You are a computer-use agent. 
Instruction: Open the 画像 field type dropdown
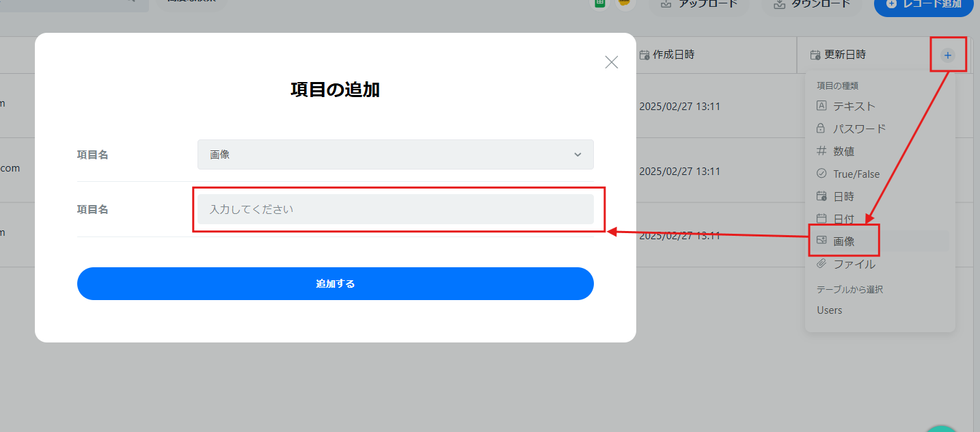(396, 154)
